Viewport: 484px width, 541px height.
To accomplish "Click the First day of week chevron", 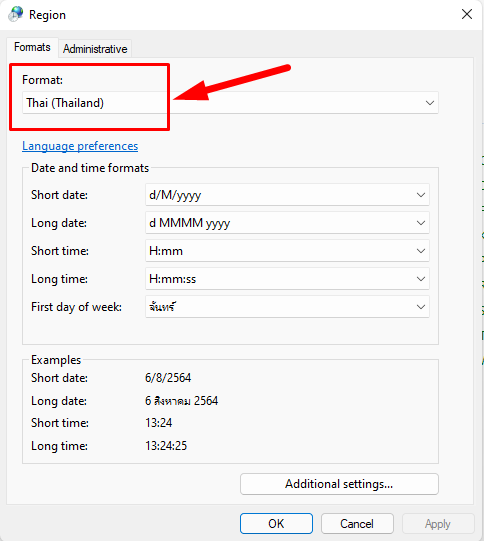I will [x=421, y=307].
